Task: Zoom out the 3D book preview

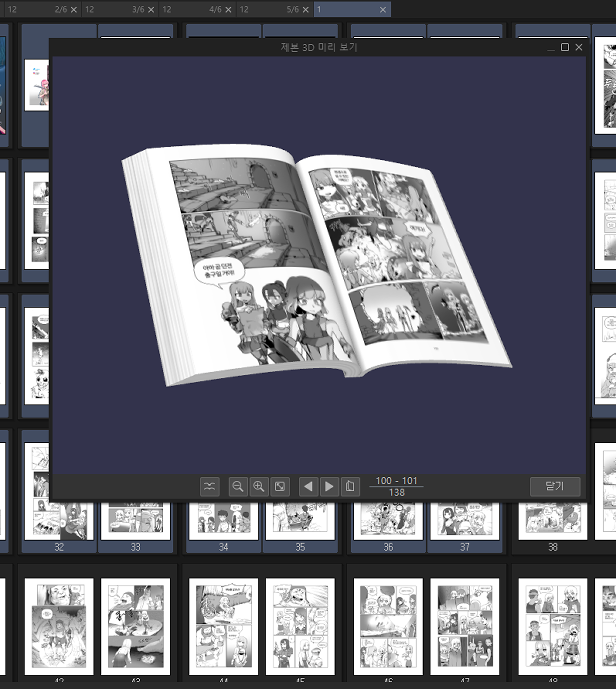Action: (238, 486)
